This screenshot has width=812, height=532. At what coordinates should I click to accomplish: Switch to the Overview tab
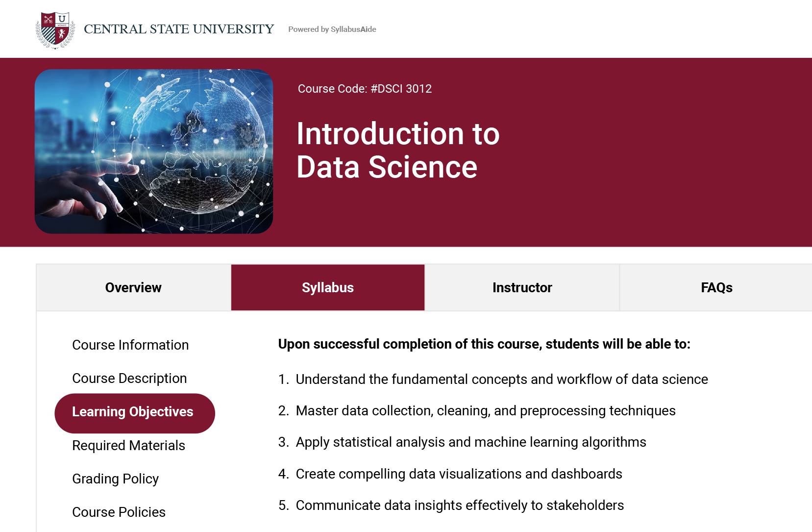coord(133,288)
